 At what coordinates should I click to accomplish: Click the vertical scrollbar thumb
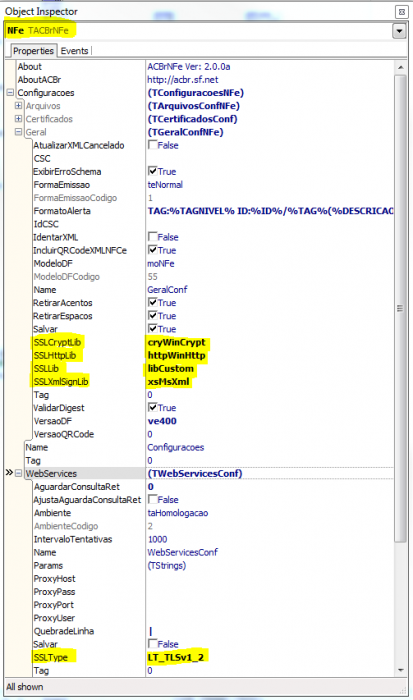click(x=400, y=308)
